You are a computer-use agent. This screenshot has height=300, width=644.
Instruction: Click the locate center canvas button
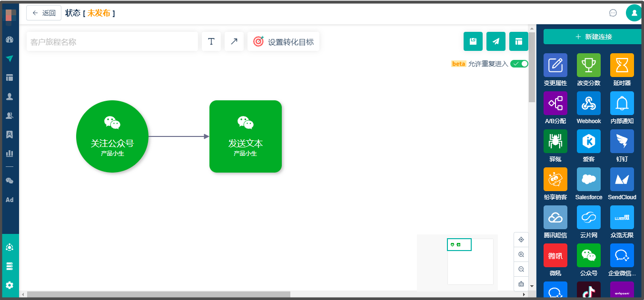(521, 240)
